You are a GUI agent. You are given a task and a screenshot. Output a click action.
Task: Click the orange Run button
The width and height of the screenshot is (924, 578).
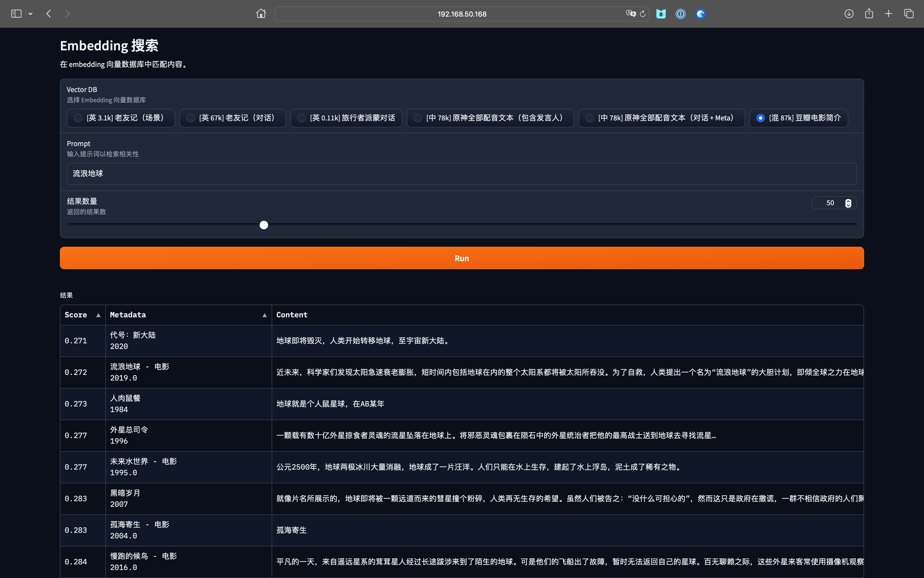462,258
